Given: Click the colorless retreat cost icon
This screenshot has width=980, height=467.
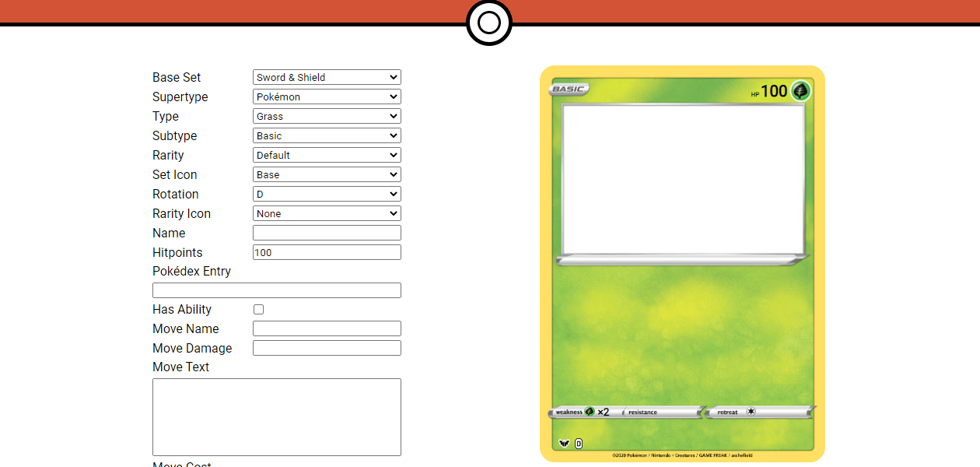Looking at the screenshot, I should pos(751,412).
